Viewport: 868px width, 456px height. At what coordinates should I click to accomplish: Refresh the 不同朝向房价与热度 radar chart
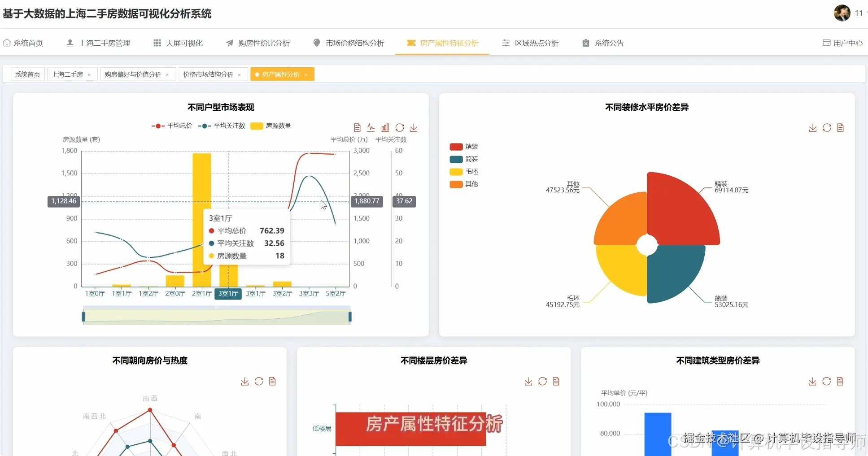tap(259, 381)
